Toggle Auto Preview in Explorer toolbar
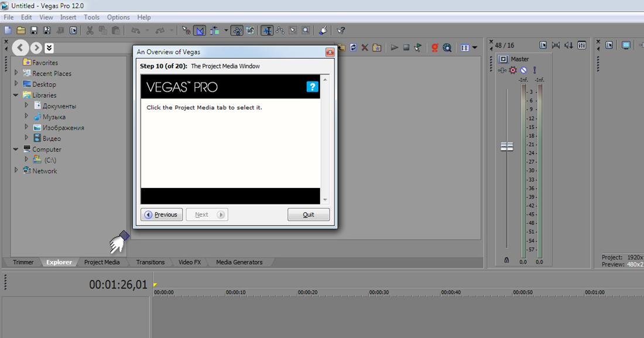 pos(418,47)
